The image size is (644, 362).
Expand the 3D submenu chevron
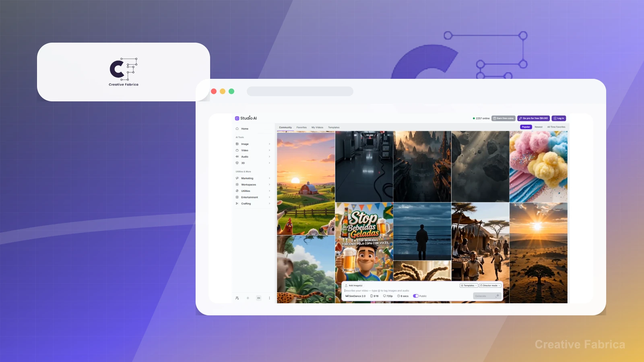pyautogui.click(x=270, y=163)
